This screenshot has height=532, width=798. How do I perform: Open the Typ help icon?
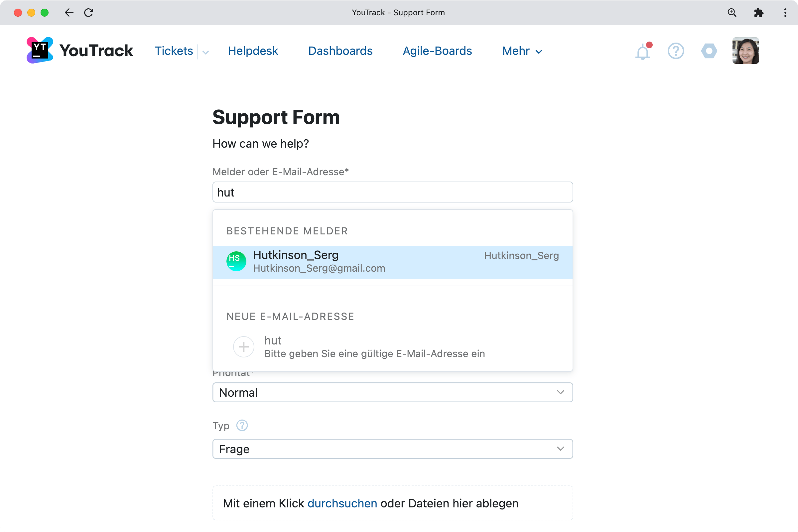click(242, 426)
